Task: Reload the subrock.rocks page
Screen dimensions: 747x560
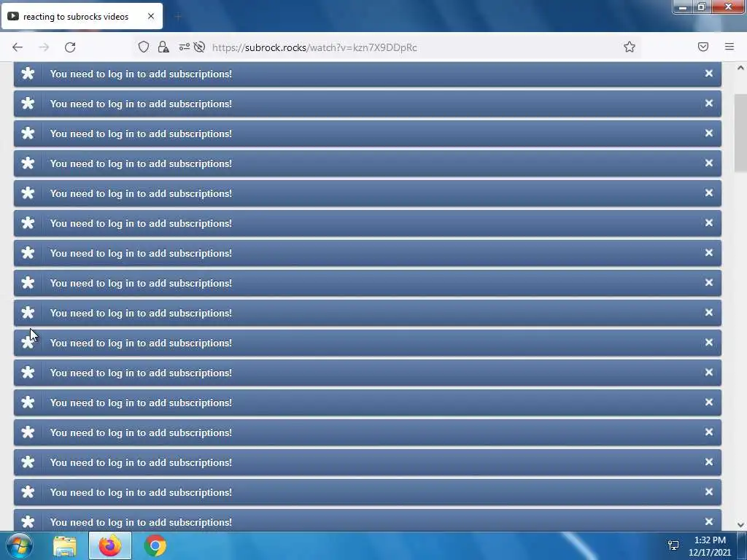Action: (x=70, y=47)
